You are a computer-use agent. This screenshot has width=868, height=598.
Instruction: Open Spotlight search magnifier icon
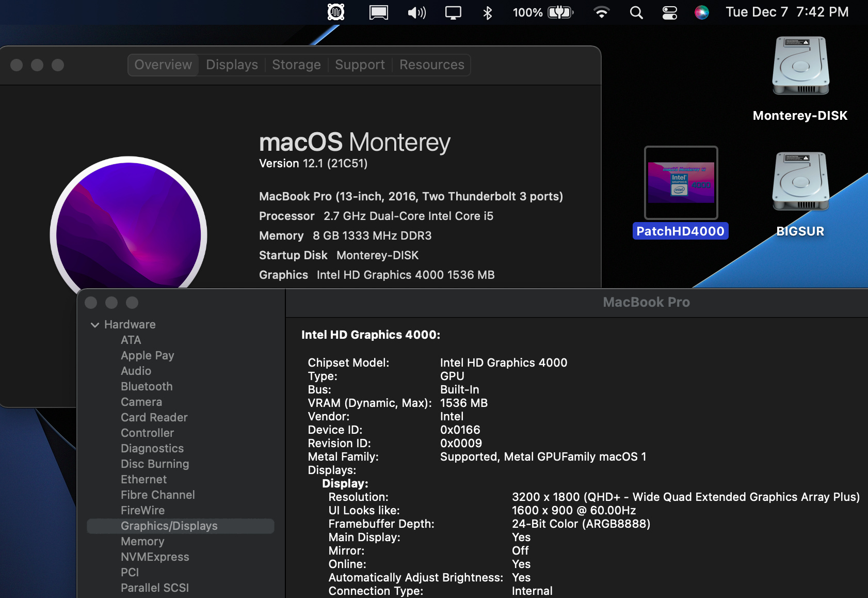coord(636,12)
